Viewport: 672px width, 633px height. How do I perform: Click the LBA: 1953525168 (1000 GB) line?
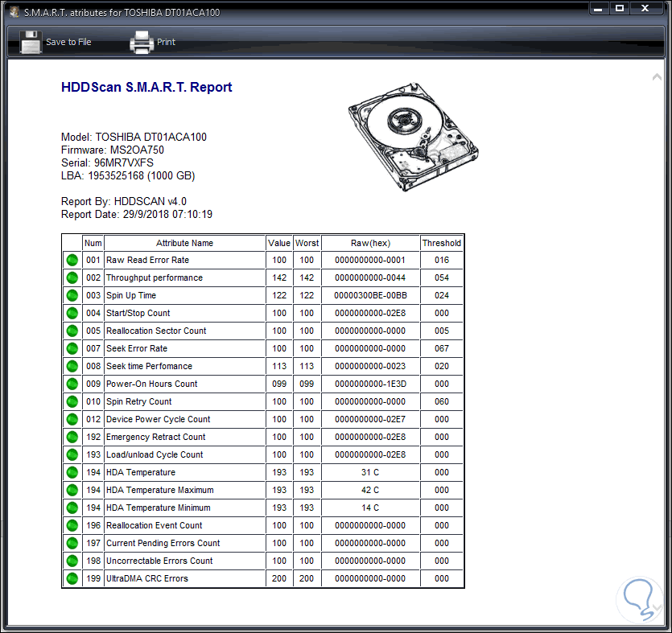coord(128,175)
